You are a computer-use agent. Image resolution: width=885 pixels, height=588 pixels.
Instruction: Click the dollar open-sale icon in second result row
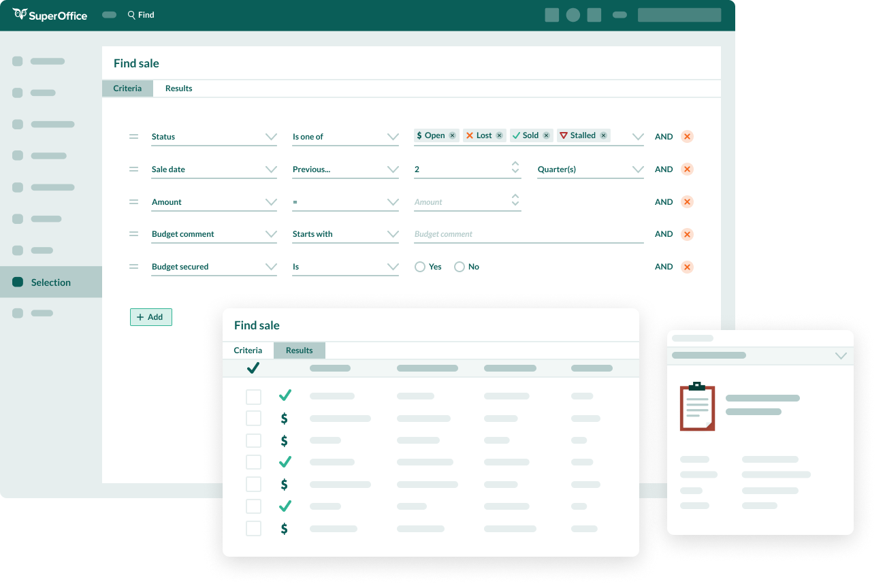pyautogui.click(x=285, y=419)
